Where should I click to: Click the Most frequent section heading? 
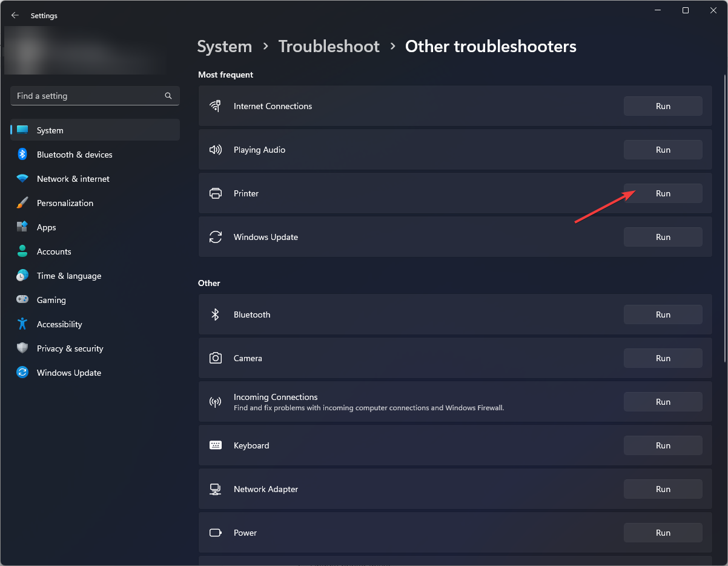(225, 75)
